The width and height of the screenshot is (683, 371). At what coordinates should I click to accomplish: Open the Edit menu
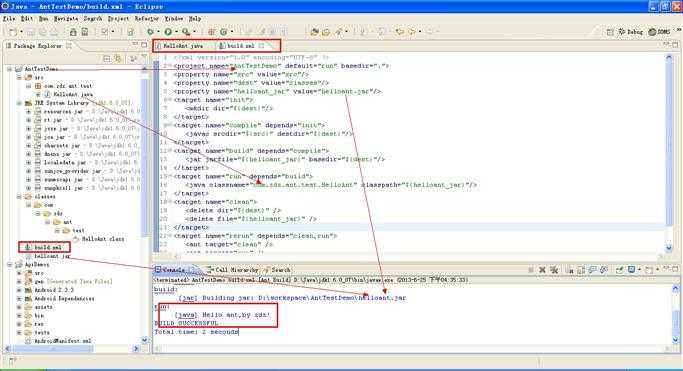coord(27,19)
